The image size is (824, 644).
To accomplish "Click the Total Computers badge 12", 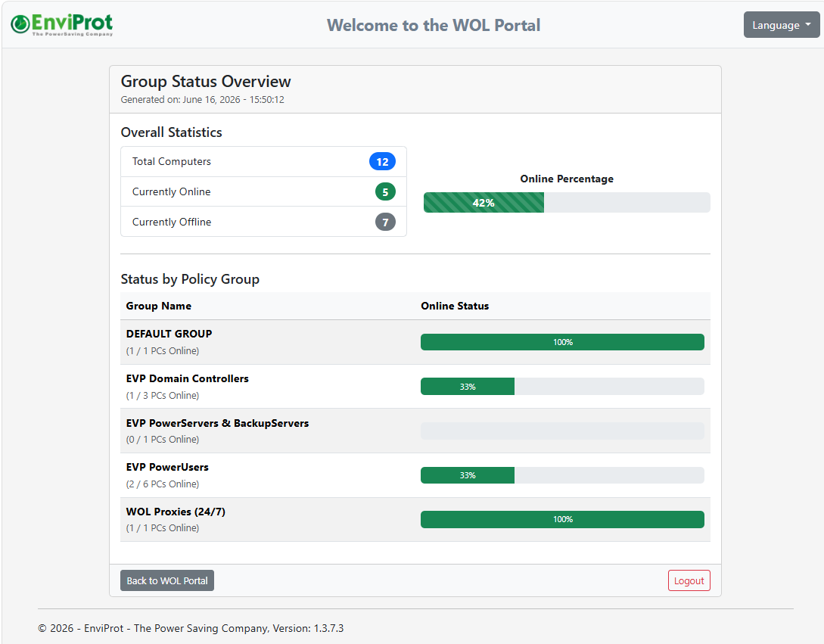I will (x=382, y=161).
